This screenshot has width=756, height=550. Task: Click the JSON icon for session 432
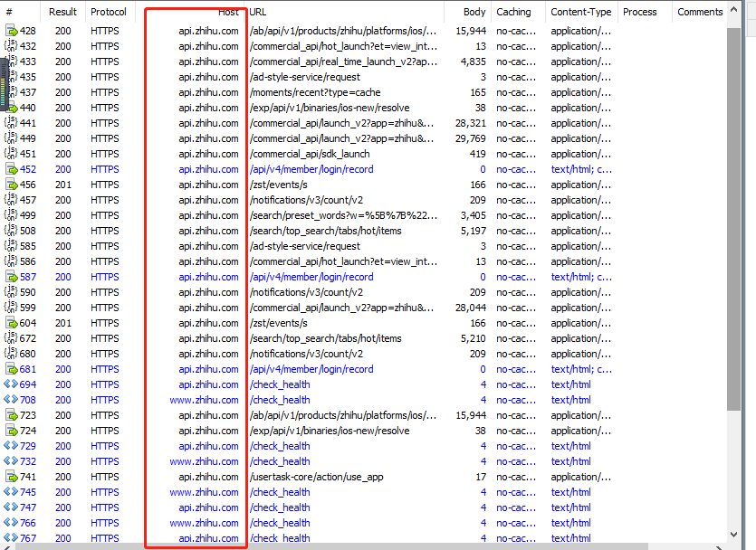tap(11, 46)
